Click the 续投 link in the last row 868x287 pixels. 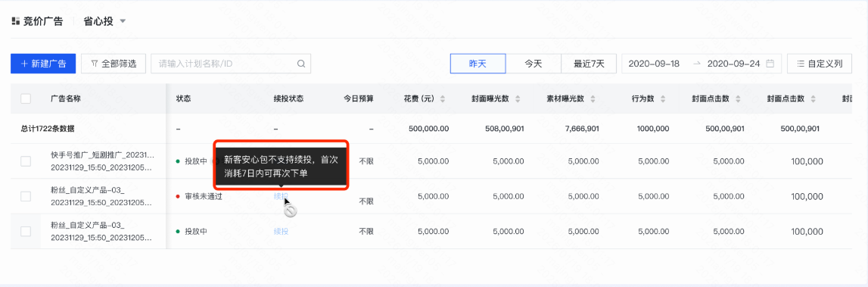(281, 231)
